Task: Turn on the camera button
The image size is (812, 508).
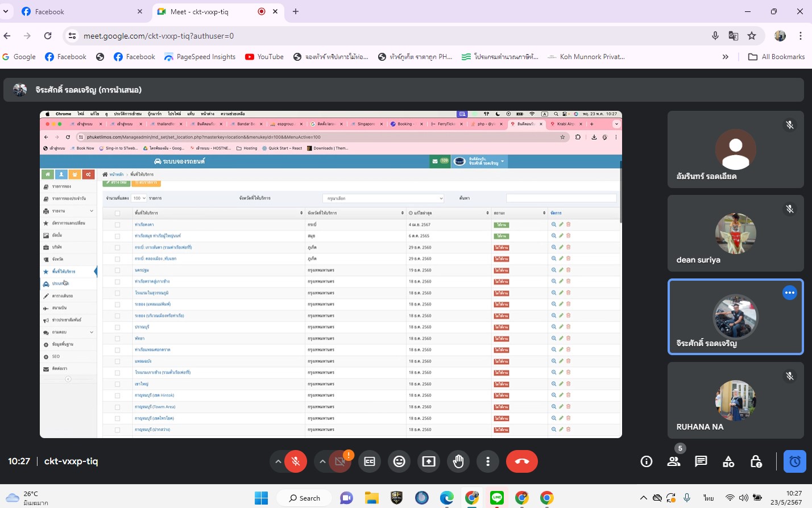Action: point(340,461)
